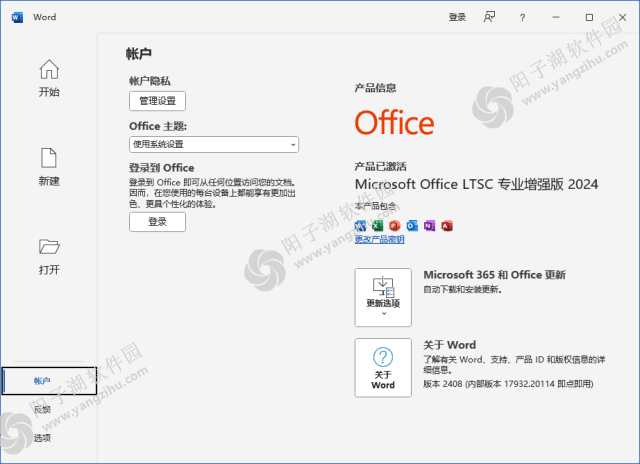The image size is (640, 464).
Task: Click the 帐户 page heading
Action: click(x=139, y=54)
